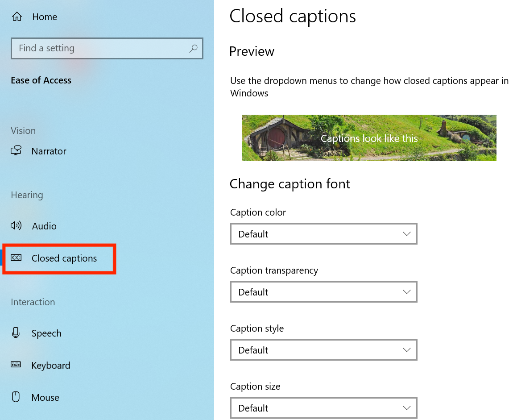Click the Speech microphone icon
This screenshot has height=420, width=513.
tap(16, 333)
